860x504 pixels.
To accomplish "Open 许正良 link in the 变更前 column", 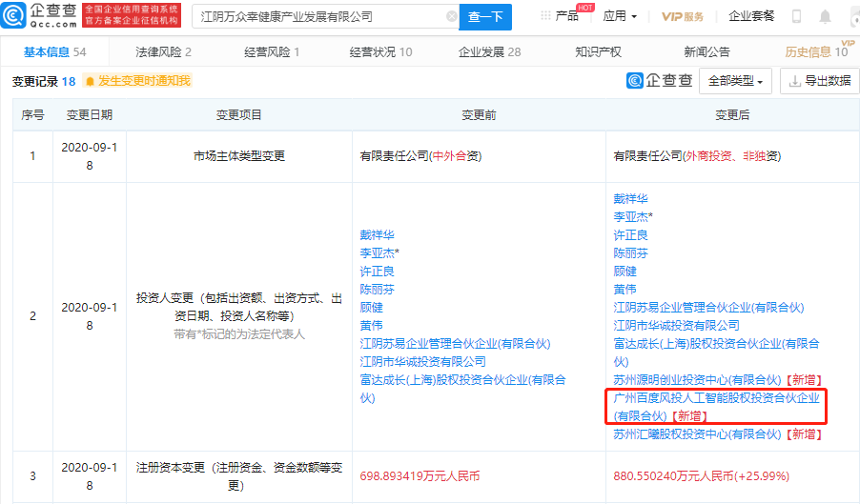I will click(x=377, y=272).
